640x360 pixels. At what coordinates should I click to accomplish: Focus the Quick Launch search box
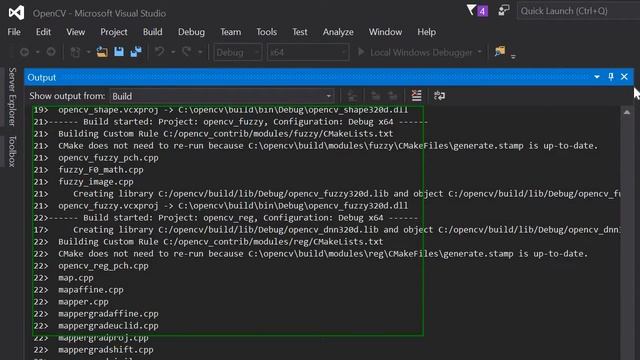click(x=578, y=11)
